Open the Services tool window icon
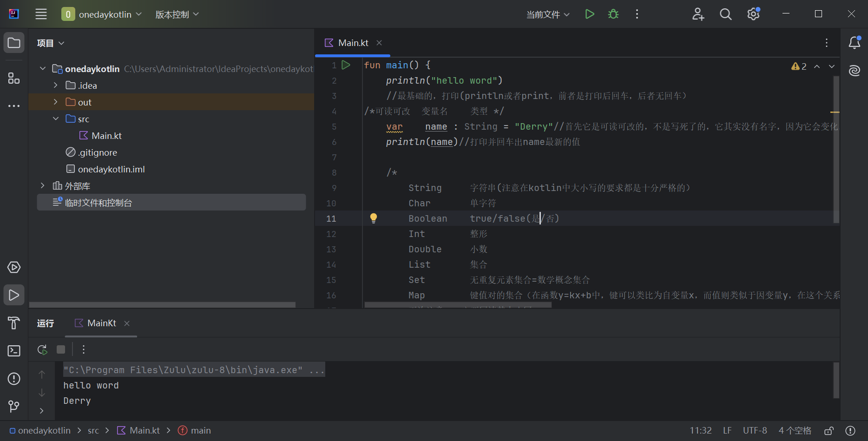The height and width of the screenshot is (441, 868). [x=14, y=268]
